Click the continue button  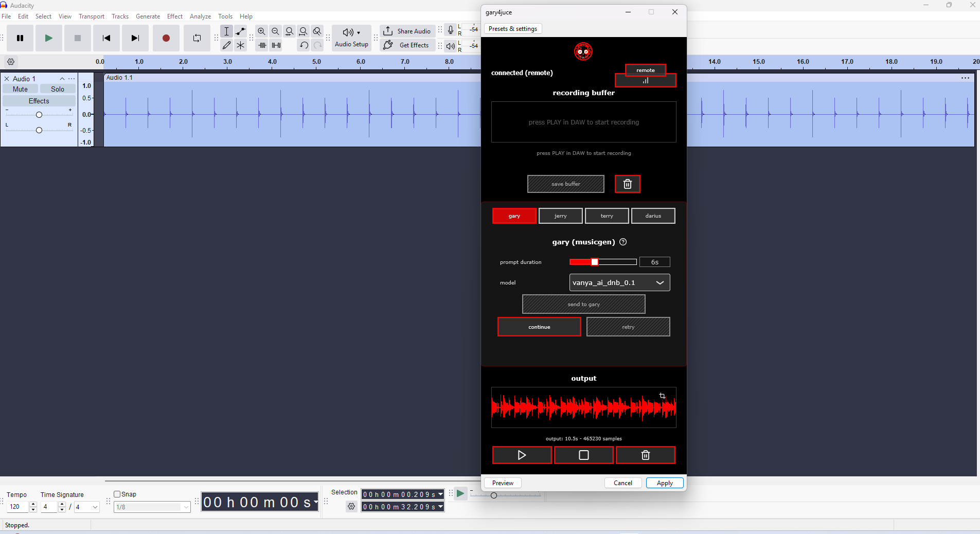pos(539,327)
